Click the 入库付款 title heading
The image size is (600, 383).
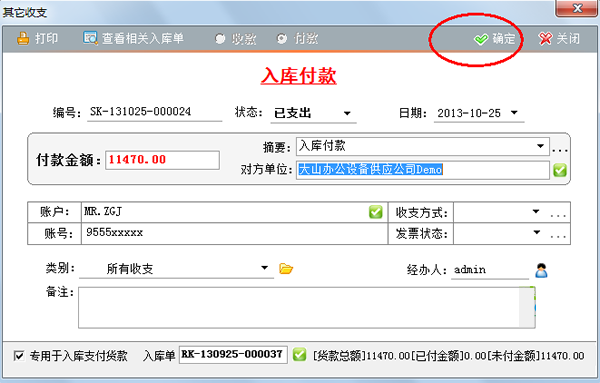(299, 76)
